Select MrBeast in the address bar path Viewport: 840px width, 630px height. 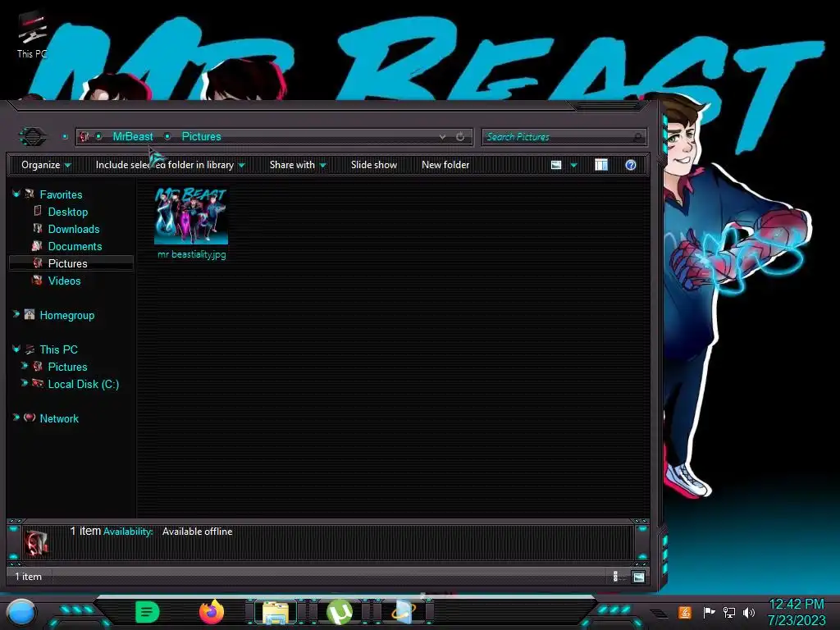click(x=132, y=137)
